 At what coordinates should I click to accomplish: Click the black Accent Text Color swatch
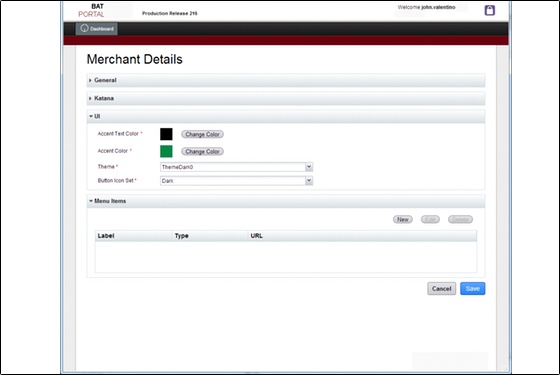[166, 134]
